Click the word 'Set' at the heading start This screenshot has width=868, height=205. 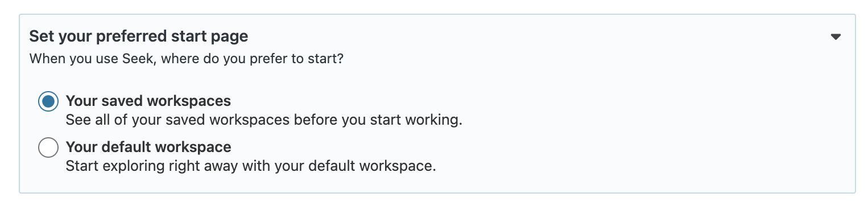[x=40, y=37]
